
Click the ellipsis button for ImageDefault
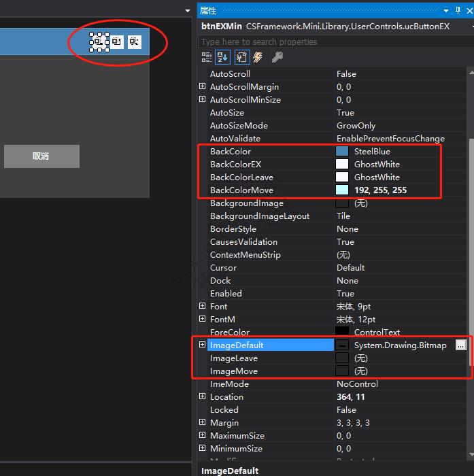pos(461,345)
